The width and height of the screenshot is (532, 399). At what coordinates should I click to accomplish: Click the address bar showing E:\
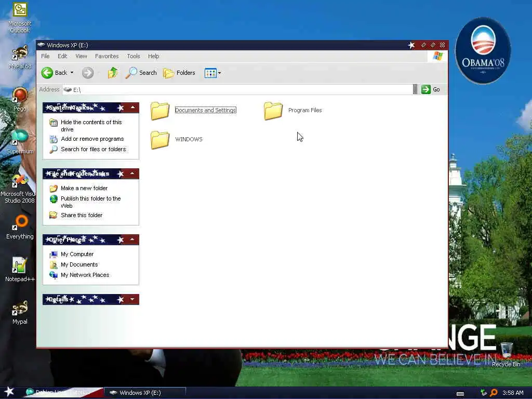click(x=237, y=89)
